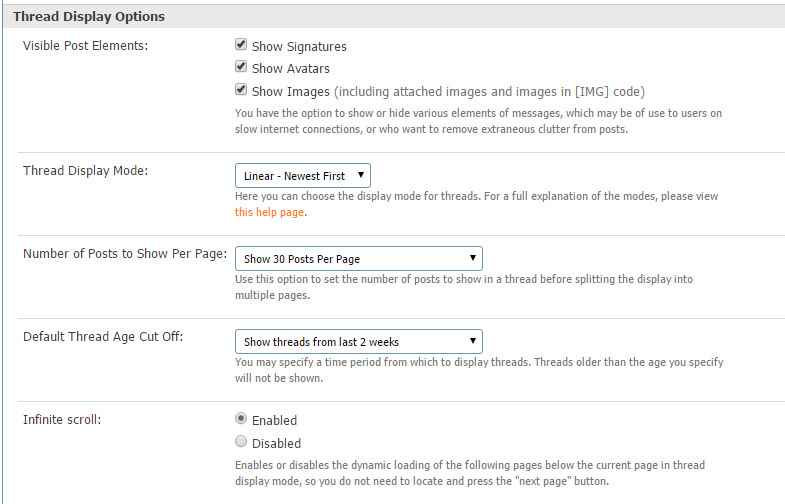Click the 'Show Avatars' label text

pyautogui.click(x=291, y=69)
